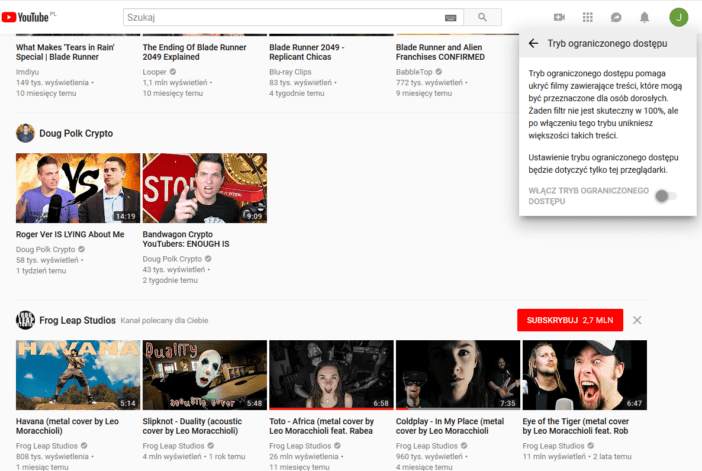Open the notifications bell
This screenshot has width=702, height=471.
(x=644, y=17)
